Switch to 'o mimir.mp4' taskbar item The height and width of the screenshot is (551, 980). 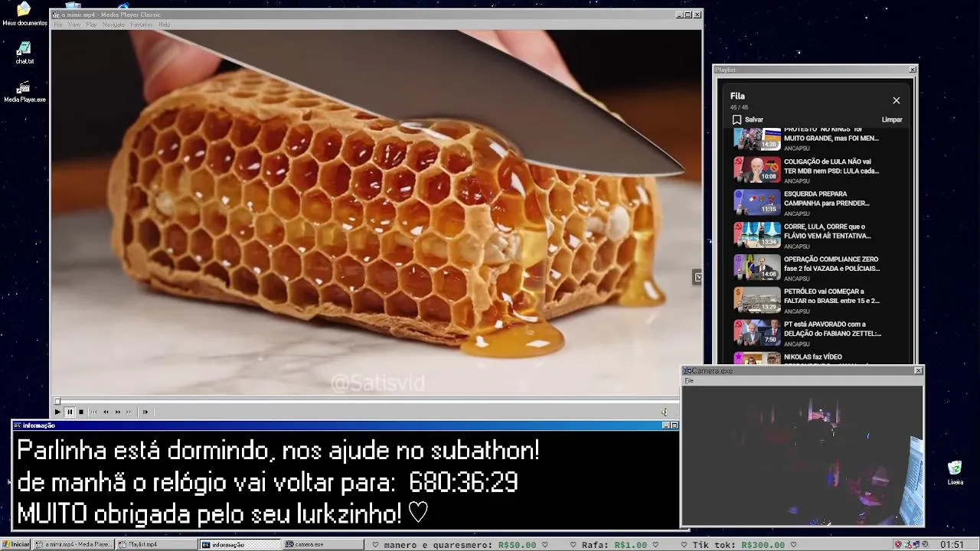pyautogui.click(x=75, y=544)
